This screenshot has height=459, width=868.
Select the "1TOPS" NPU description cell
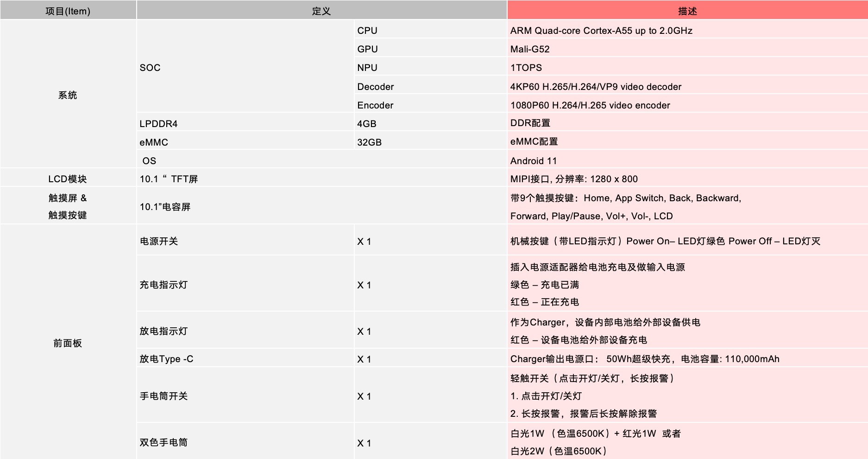point(526,68)
